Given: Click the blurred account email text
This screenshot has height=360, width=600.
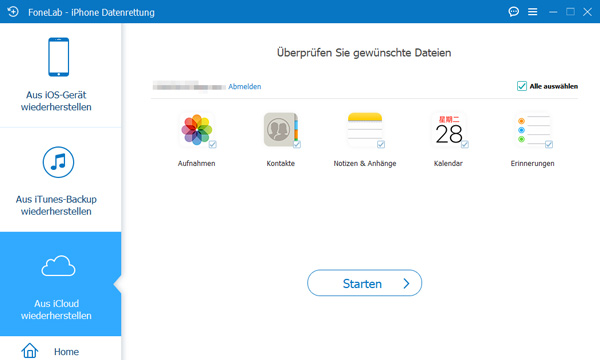Looking at the screenshot, I should coord(189,86).
